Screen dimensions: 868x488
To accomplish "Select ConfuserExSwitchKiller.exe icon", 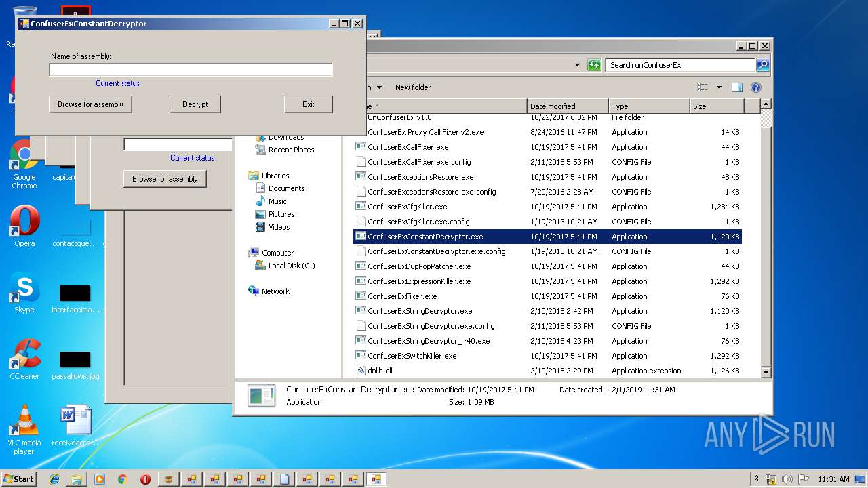I will (x=361, y=356).
